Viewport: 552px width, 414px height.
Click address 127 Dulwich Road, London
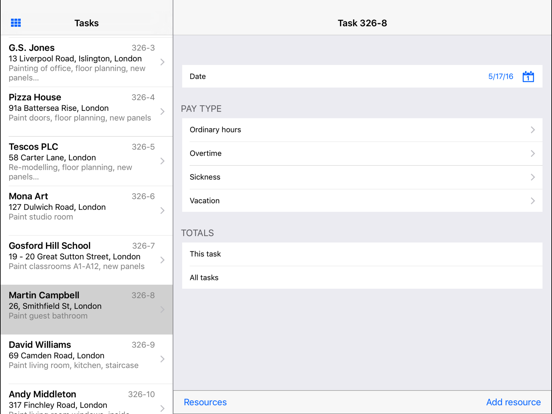tap(57, 207)
